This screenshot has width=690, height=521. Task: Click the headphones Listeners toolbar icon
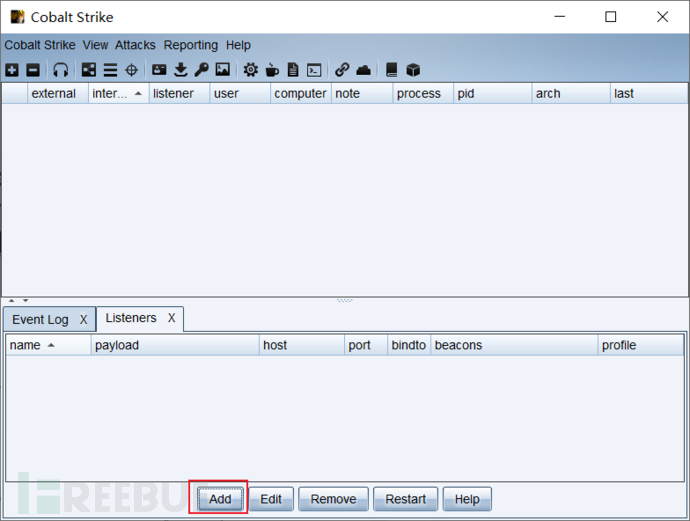61,70
